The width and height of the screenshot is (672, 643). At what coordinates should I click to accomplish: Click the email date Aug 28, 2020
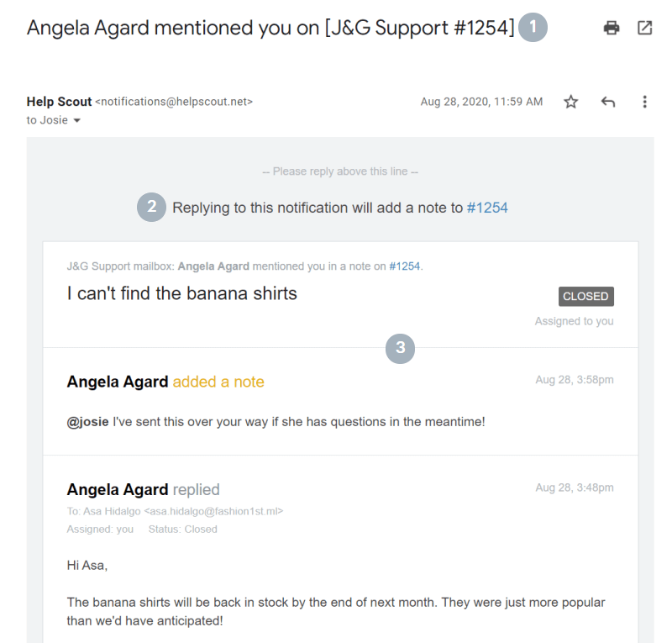481,102
